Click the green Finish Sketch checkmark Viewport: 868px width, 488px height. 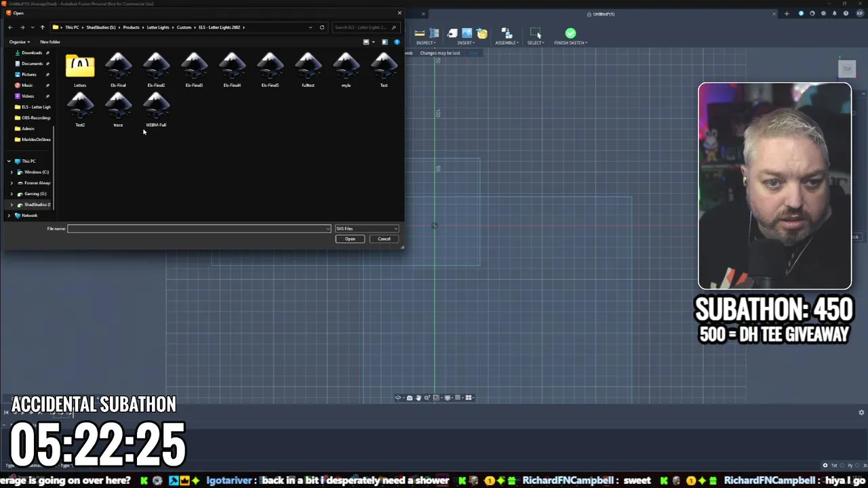pyautogui.click(x=570, y=33)
